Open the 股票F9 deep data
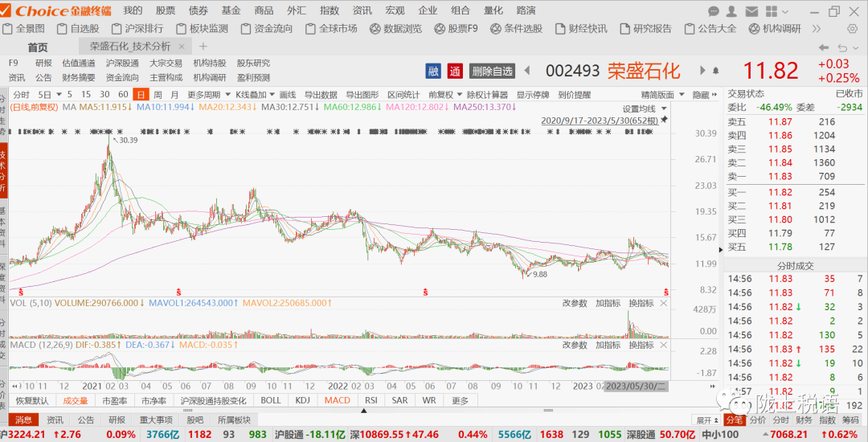The height and width of the screenshot is (442, 868). [x=457, y=29]
